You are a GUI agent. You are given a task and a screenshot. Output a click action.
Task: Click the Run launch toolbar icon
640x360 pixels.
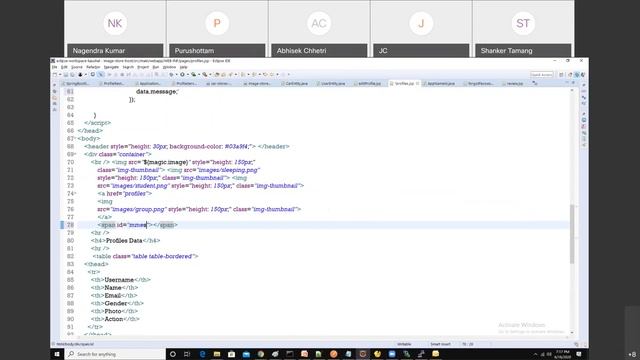(x=182, y=75)
